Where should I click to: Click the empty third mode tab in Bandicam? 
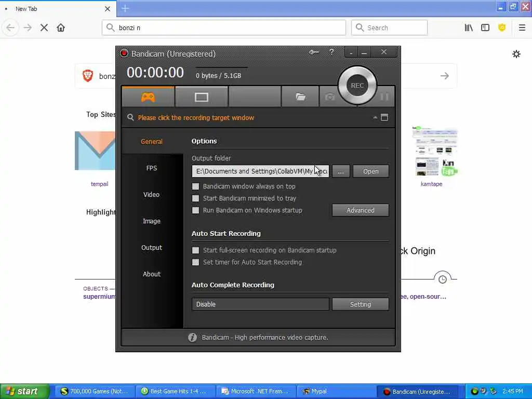point(255,97)
